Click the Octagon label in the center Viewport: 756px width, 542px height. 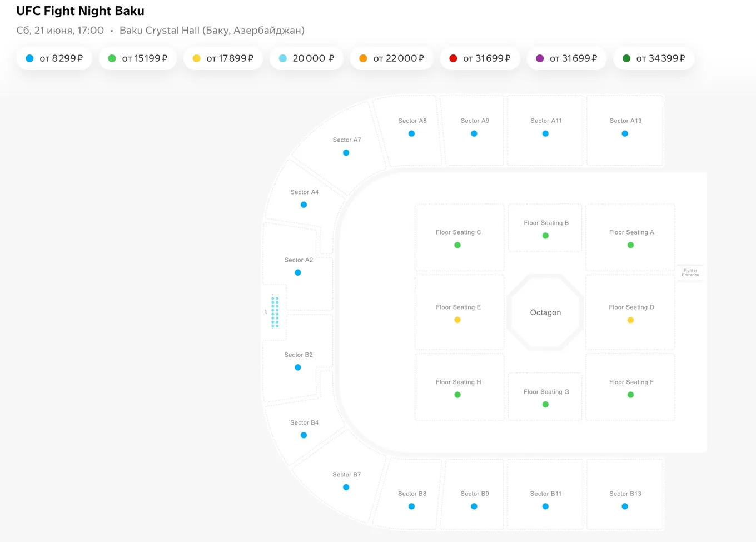pyautogui.click(x=545, y=312)
